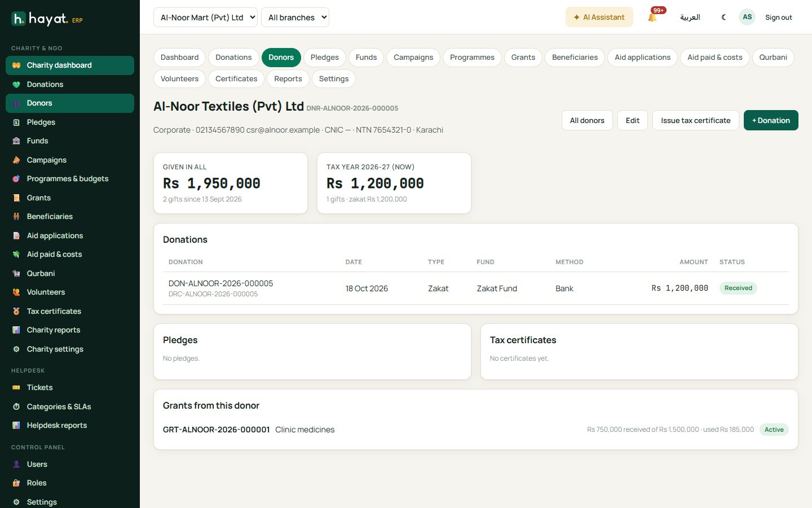This screenshot has height=508, width=812.
Task: Click the Received status badge
Action: tap(738, 288)
